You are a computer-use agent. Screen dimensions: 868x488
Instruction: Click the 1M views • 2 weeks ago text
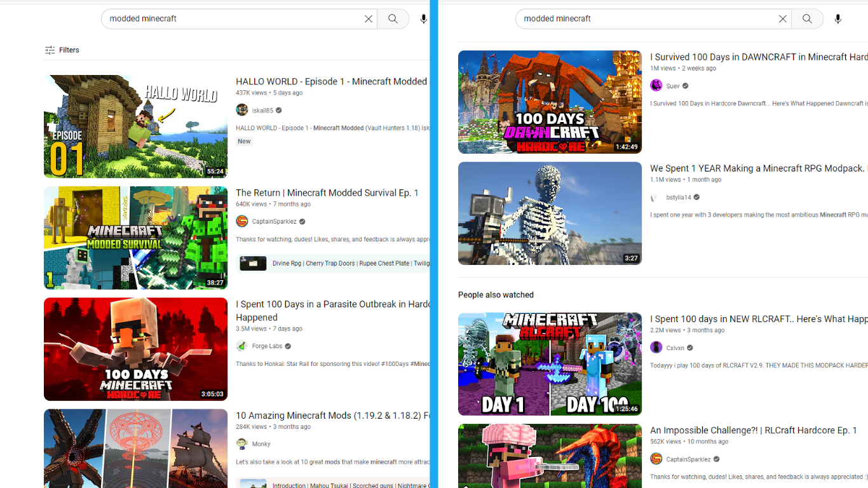(683, 68)
